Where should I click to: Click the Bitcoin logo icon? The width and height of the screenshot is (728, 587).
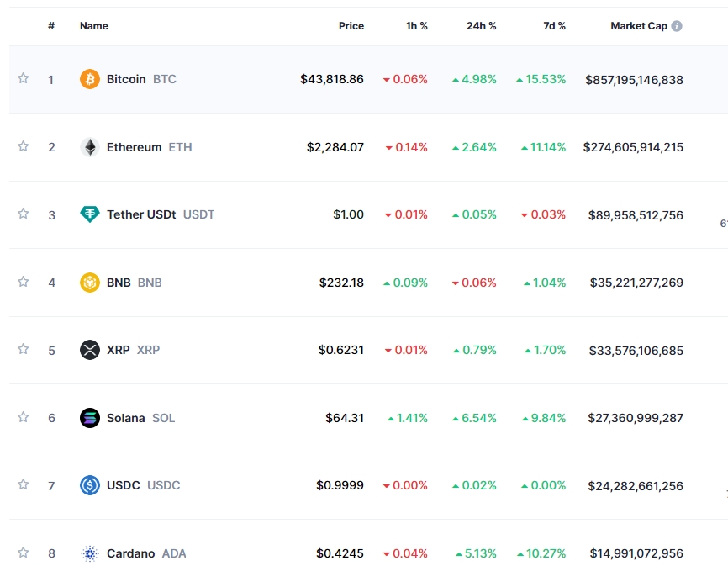tap(89, 79)
